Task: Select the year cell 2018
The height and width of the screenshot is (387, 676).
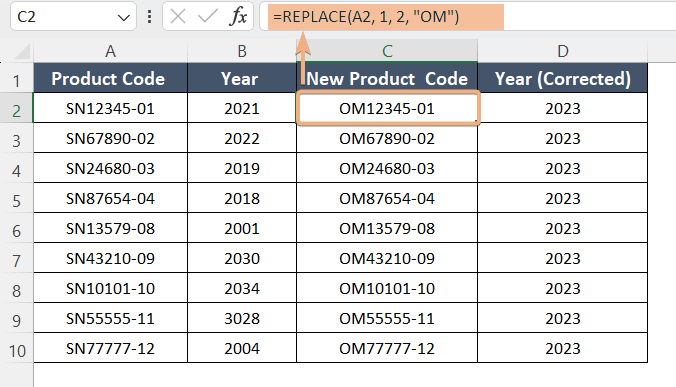Action: click(242, 198)
